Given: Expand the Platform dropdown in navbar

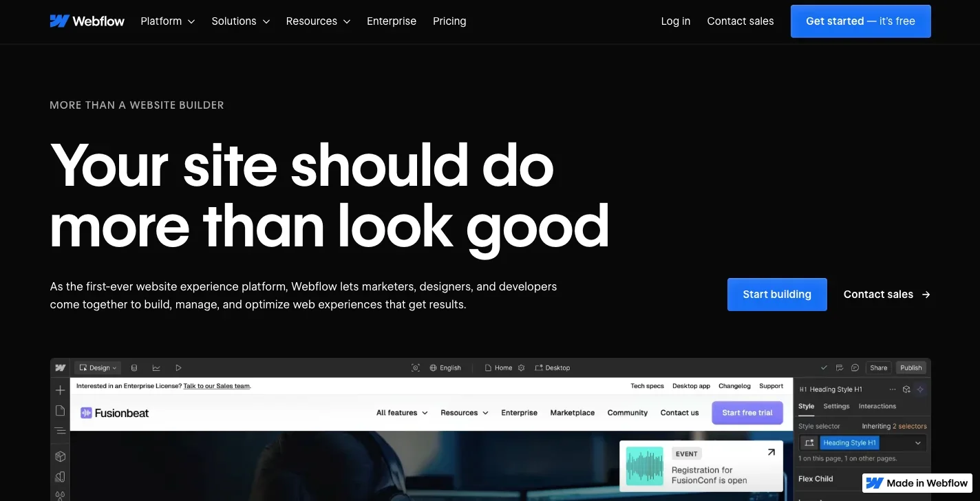Looking at the screenshot, I should point(168,21).
